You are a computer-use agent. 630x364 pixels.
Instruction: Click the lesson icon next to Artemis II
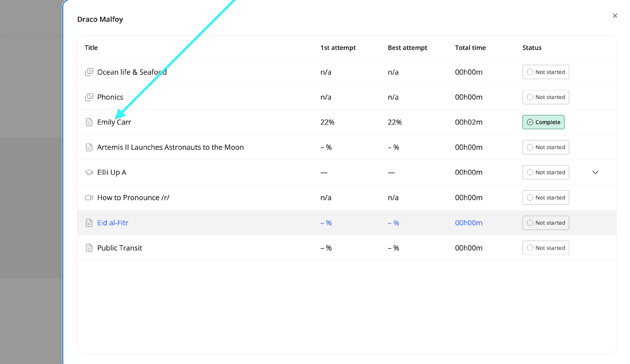(x=89, y=147)
